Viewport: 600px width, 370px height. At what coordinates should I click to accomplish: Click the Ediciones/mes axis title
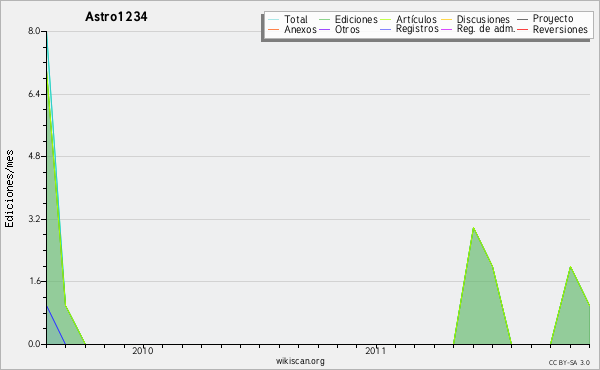click(9, 188)
